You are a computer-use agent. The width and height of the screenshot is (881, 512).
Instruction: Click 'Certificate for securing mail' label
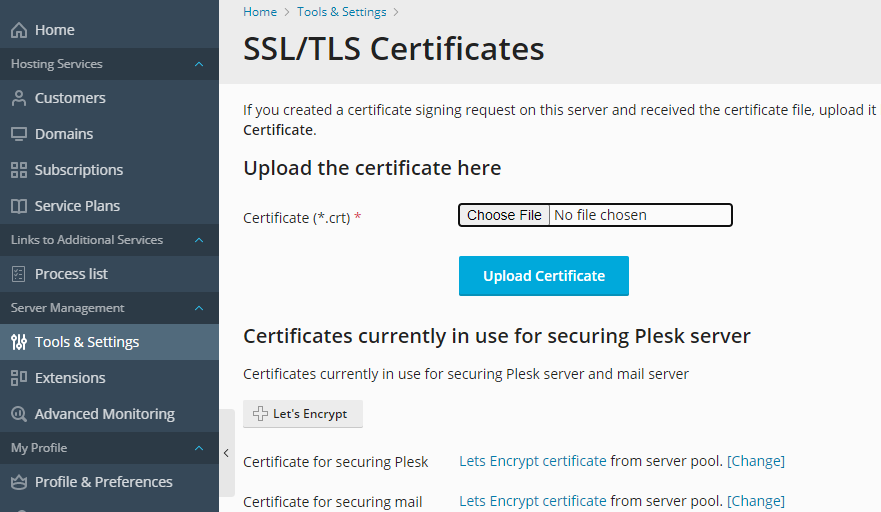[x=333, y=502]
